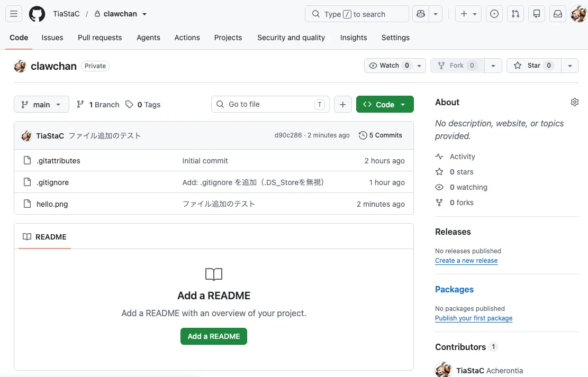Open the main branch selector dropdown
588x377 pixels.
(41, 104)
